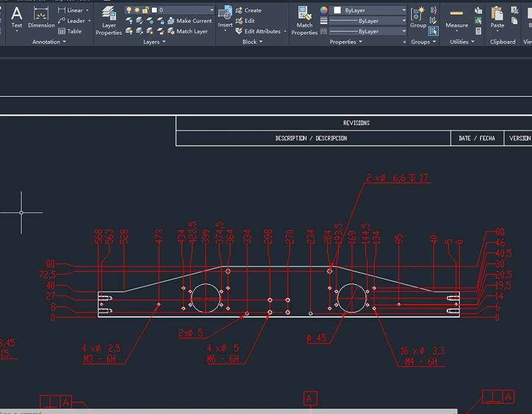Expand the Utilities panel title
The width and height of the screenshot is (532, 414).
pyautogui.click(x=462, y=42)
